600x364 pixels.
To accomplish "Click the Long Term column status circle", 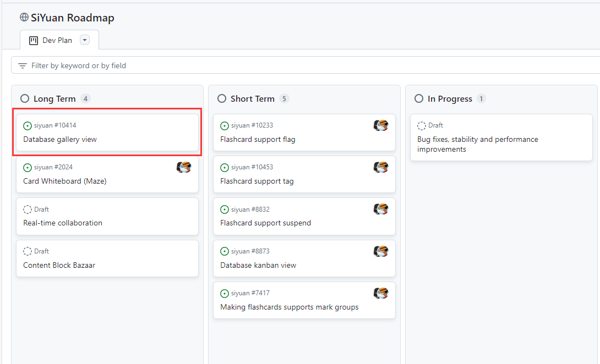I will click(25, 98).
